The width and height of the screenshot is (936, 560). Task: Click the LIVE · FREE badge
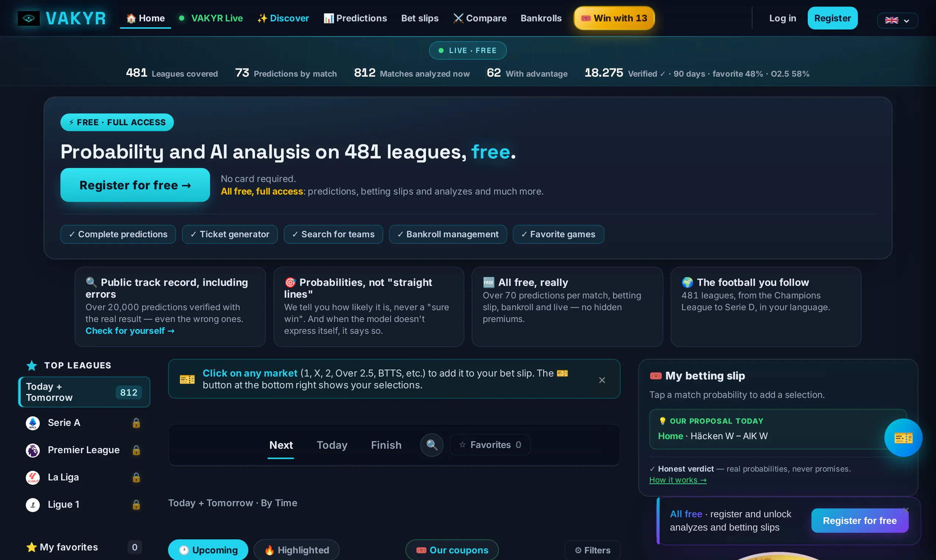click(468, 50)
